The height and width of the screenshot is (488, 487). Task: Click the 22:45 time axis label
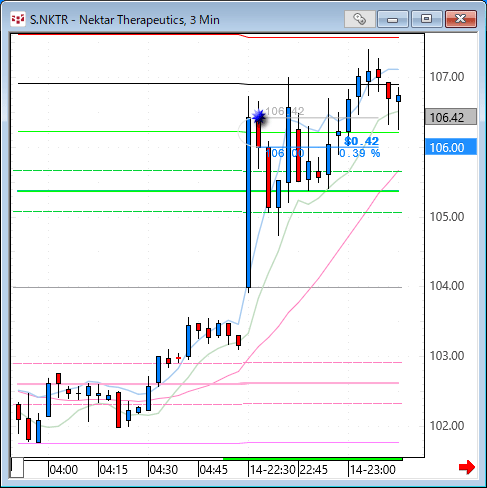[314, 470]
